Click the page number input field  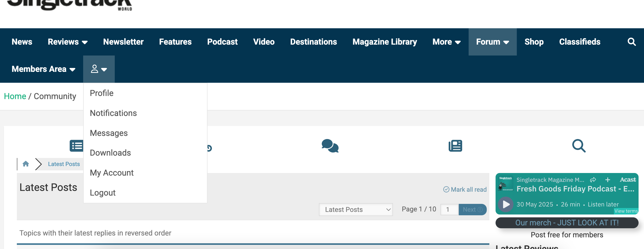(449, 210)
